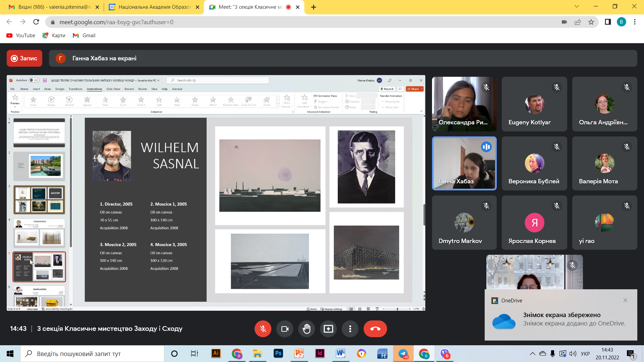Viewport: 644px width, 362px height.
Task: Show hidden system tray icons
Action: pos(532,354)
